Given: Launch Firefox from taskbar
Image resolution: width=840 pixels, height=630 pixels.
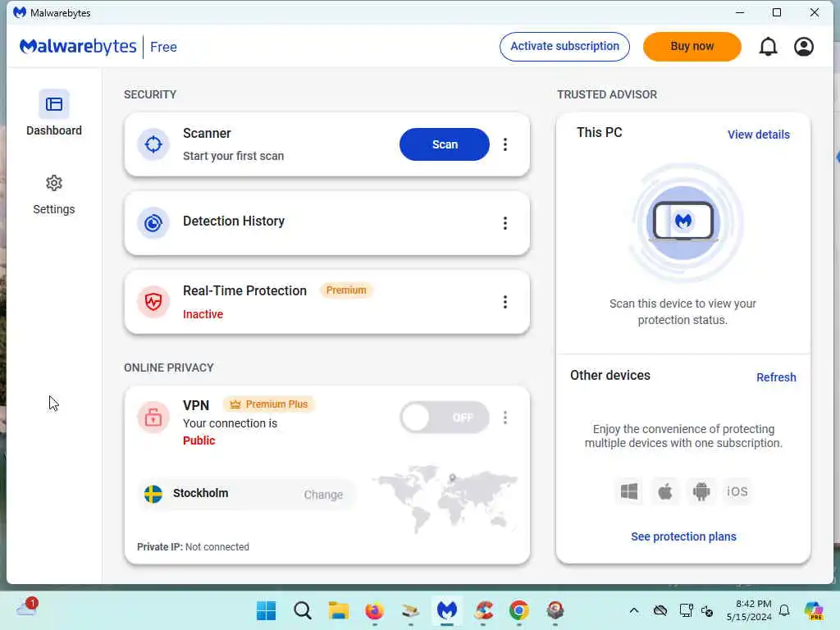Looking at the screenshot, I should click(x=374, y=610).
